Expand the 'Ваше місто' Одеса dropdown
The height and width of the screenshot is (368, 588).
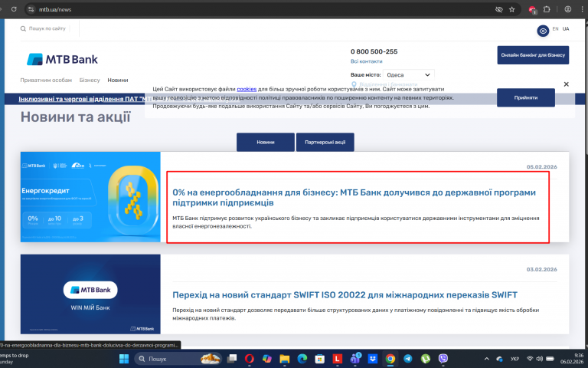point(408,74)
